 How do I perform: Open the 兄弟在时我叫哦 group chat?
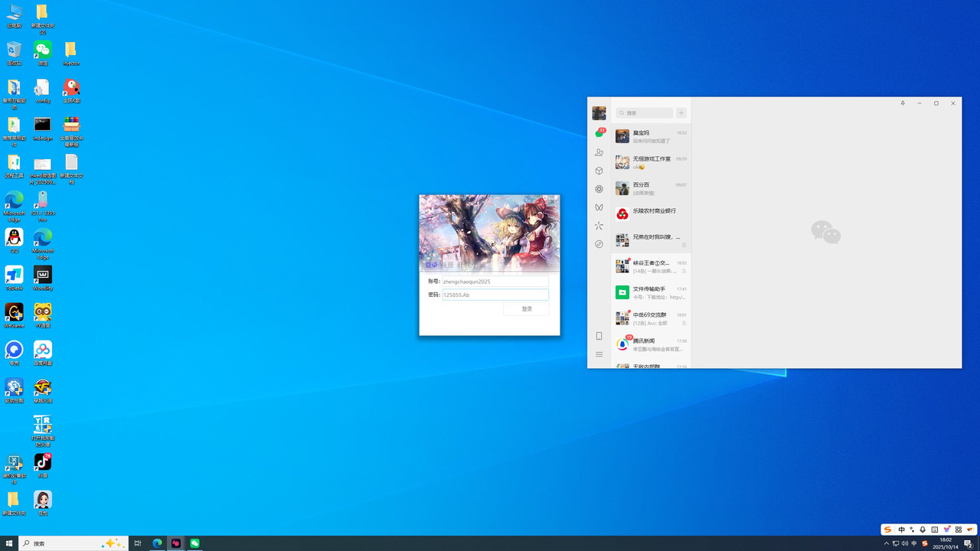652,241
